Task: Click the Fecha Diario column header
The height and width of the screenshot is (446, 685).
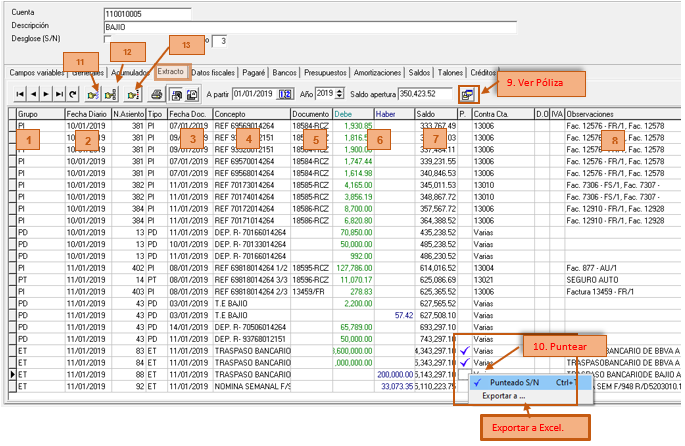Action: click(88, 114)
